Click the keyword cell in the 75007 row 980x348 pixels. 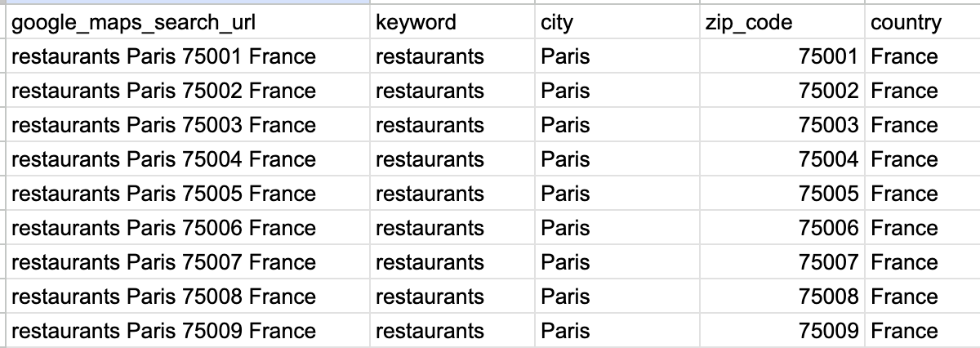pyautogui.click(x=452, y=262)
